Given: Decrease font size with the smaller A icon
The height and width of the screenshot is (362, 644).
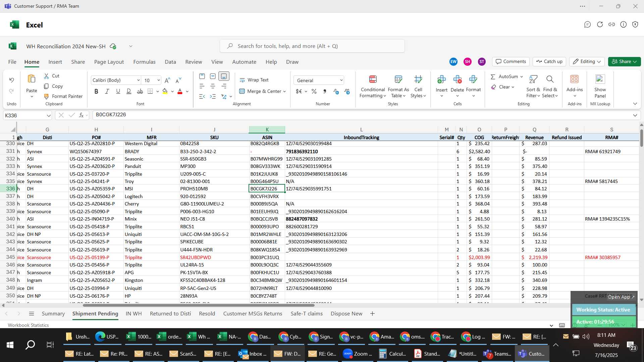Looking at the screenshot, I should [178, 80].
